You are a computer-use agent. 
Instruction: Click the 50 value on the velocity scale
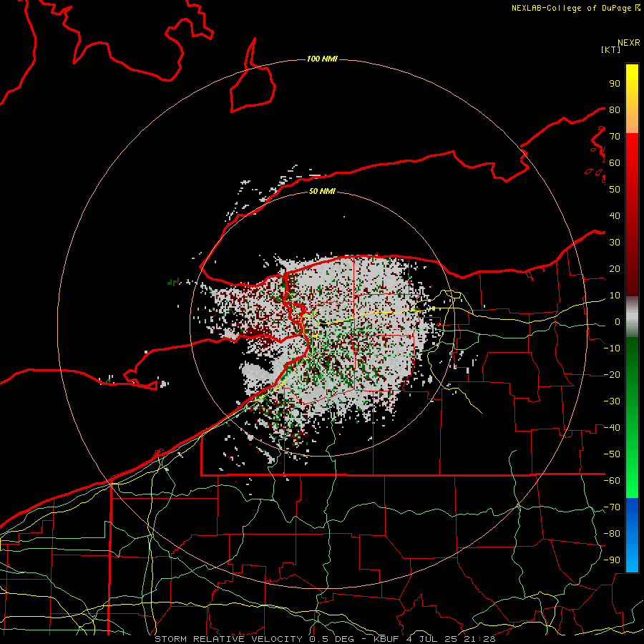(x=615, y=190)
